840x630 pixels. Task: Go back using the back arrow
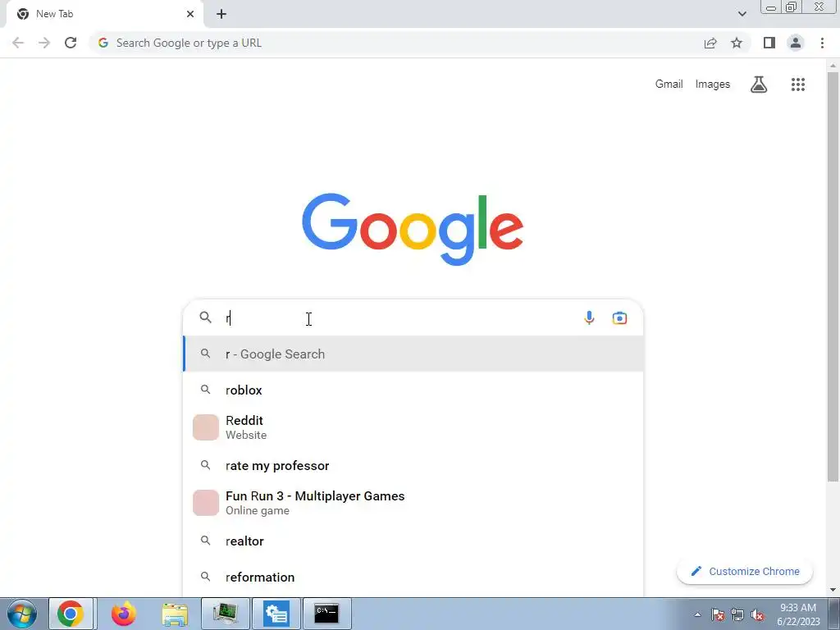[x=18, y=43]
